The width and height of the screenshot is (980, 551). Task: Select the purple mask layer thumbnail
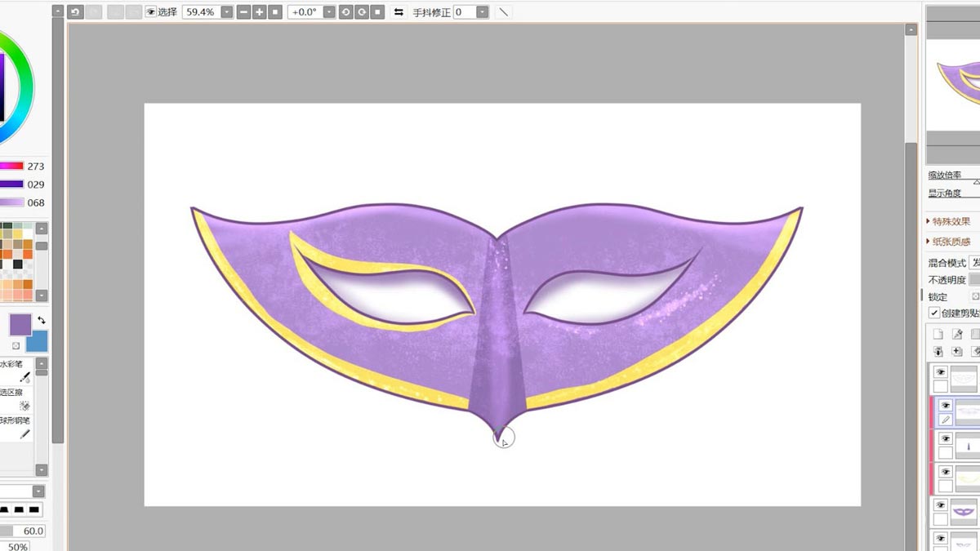pos(965,512)
